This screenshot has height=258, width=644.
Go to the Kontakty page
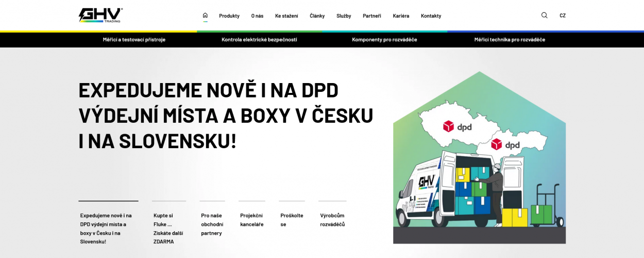[431, 16]
